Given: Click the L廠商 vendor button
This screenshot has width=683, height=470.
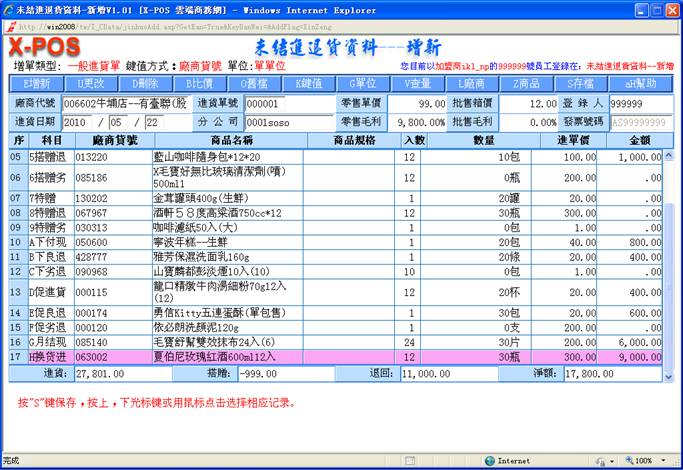Looking at the screenshot, I should [472, 83].
